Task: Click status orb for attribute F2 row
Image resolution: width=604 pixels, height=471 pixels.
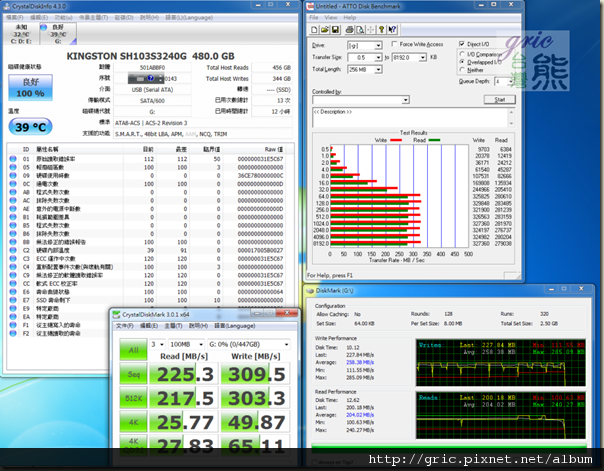Action: click(13, 333)
